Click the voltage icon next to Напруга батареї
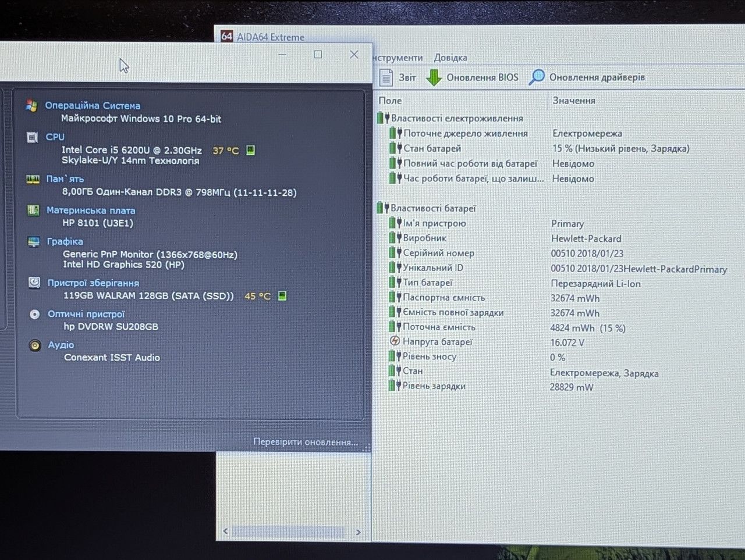The image size is (745, 560). [395, 341]
